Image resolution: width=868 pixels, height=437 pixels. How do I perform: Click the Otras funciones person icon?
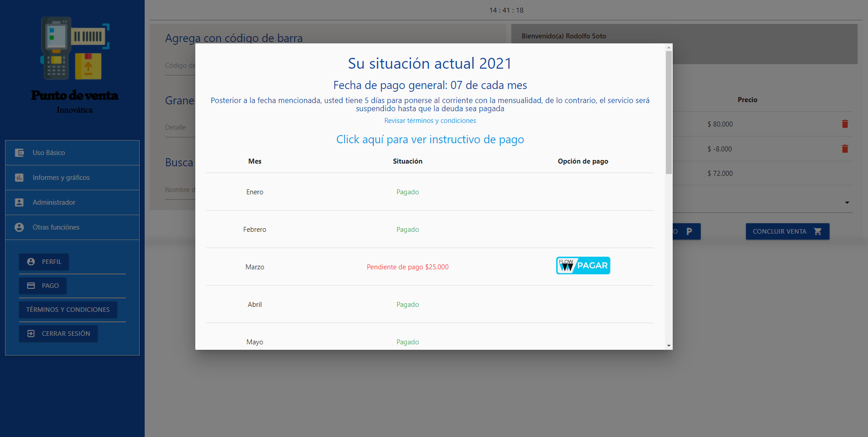(19, 227)
